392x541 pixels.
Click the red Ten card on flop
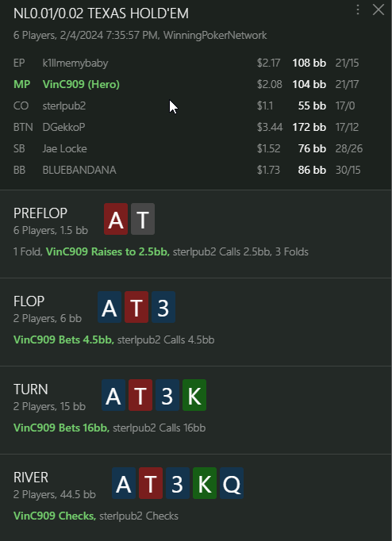(x=136, y=307)
